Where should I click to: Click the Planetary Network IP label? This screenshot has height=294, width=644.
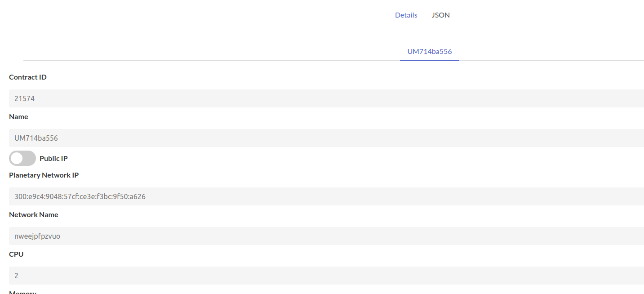tap(44, 175)
